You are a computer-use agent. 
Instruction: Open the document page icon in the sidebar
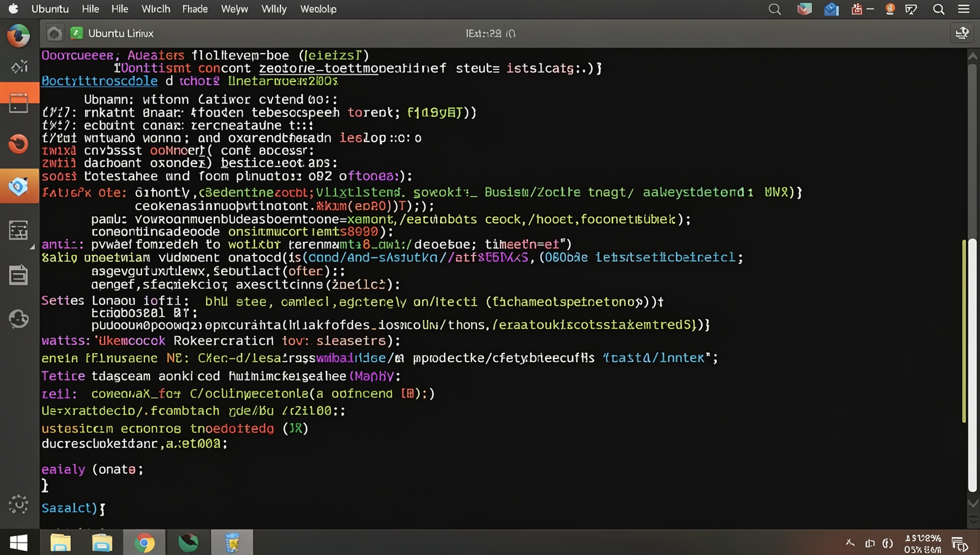coord(18,276)
